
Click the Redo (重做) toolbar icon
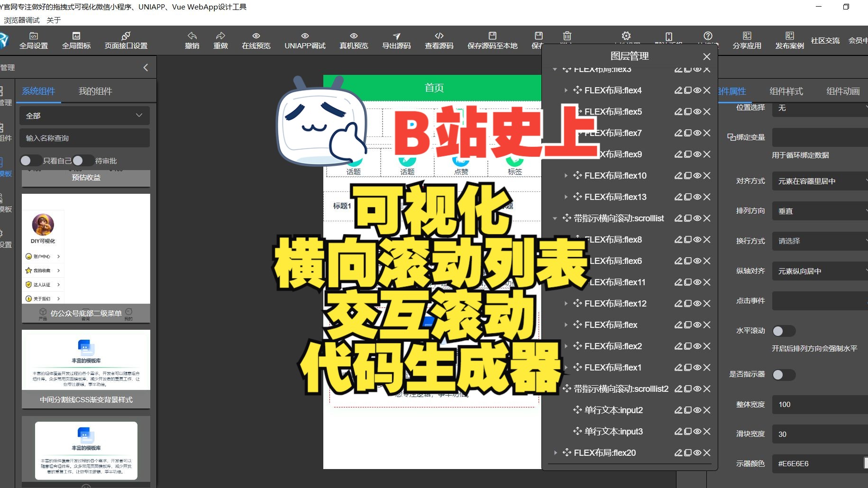pyautogui.click(x=221, y=40)
